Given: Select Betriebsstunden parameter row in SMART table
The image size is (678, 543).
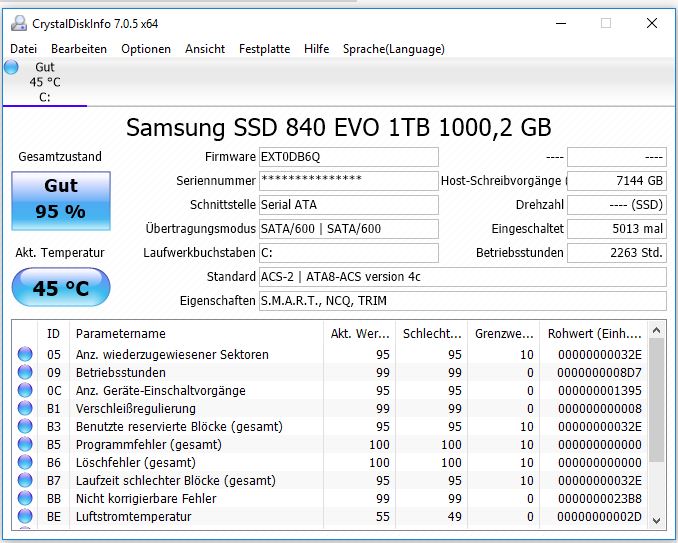Looking at the screenshot, I should 330,372.
